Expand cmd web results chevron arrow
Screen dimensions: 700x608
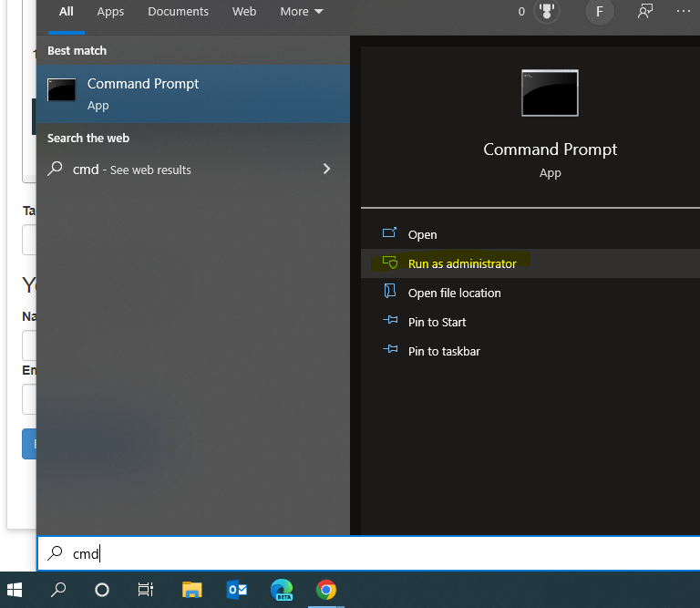tap(326, 169)
